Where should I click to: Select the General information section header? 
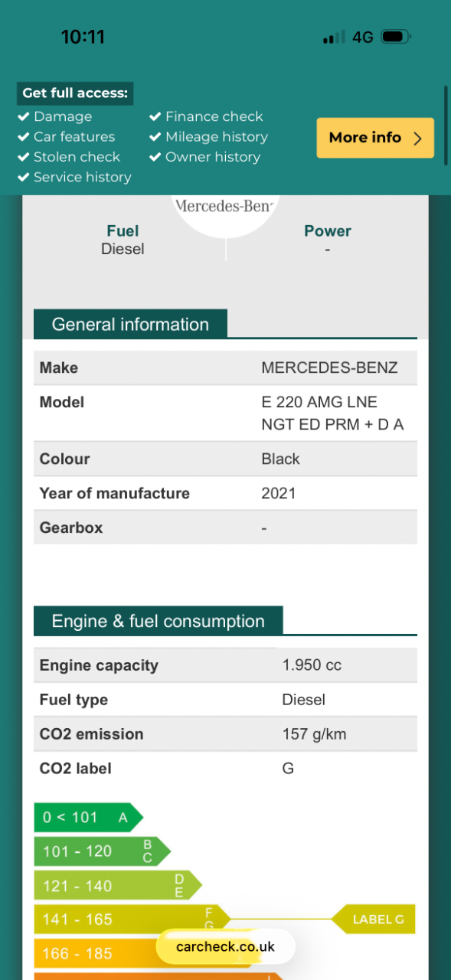click(x=130, y=324)
